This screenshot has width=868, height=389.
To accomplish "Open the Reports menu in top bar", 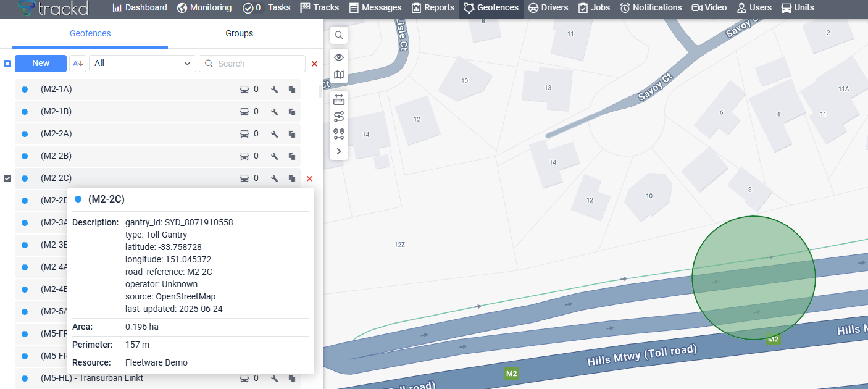I will click(433, 8).
